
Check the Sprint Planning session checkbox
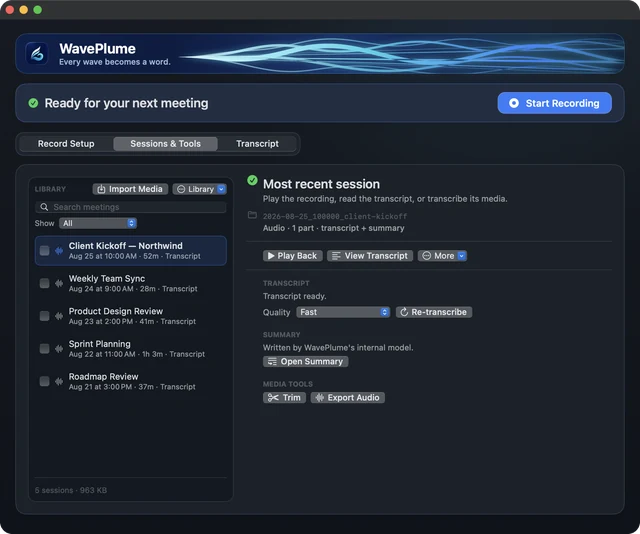click(44, 349)
